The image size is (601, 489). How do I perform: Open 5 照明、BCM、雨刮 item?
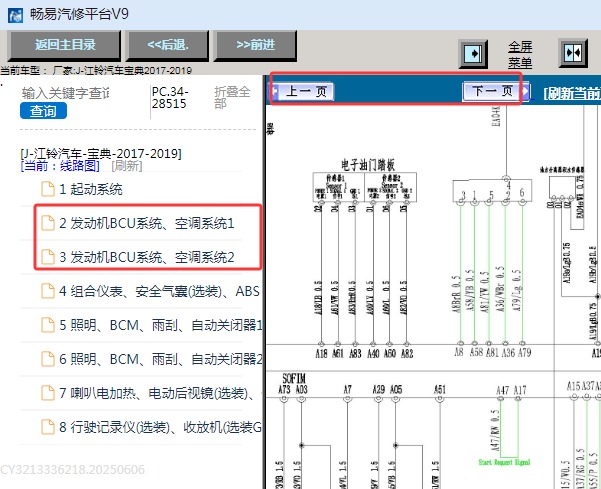[x=161, y=325]
